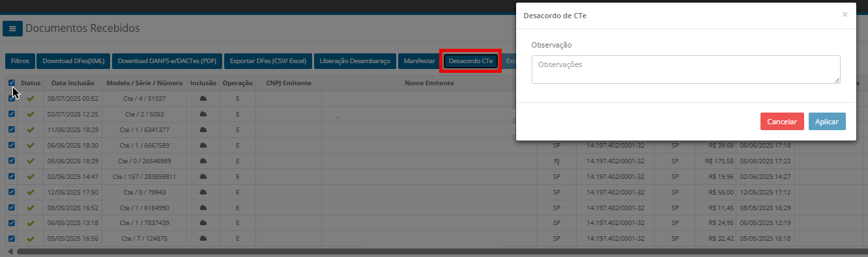Click status checkmark of row 05/05/2025 16:56
Screen dimensions: 868x257
pyautogui.click(x=30, y=239)
